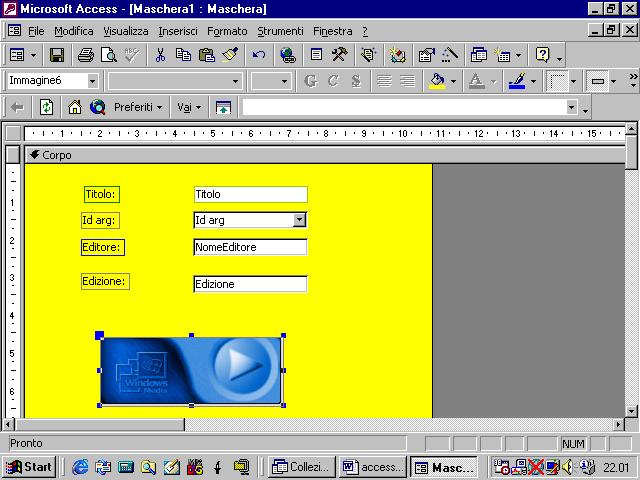The width and height of the screenshot is (640, 480).
Task: Click the Form View icon
Action: tap(17, 55)
